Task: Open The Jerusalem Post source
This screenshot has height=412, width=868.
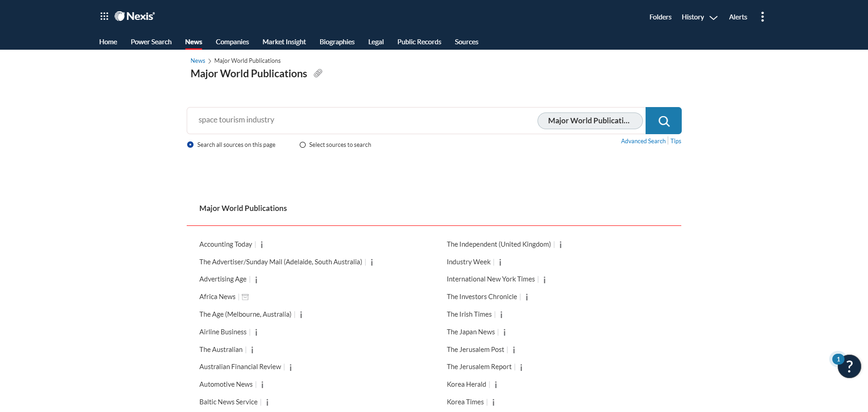Action: point(475,350)
